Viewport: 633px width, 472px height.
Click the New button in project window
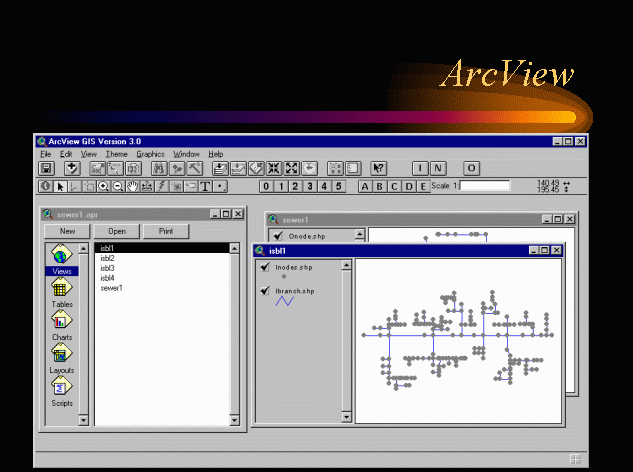coord(67,231)
